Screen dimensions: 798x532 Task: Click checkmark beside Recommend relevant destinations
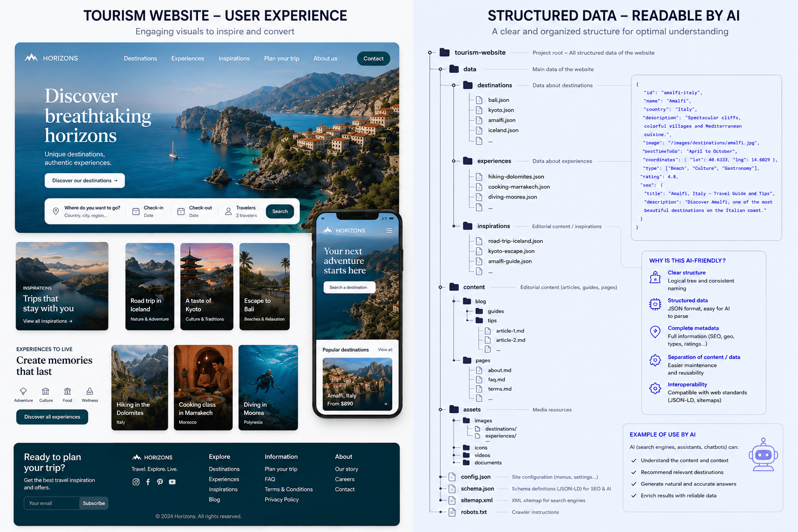coord(634,472)
